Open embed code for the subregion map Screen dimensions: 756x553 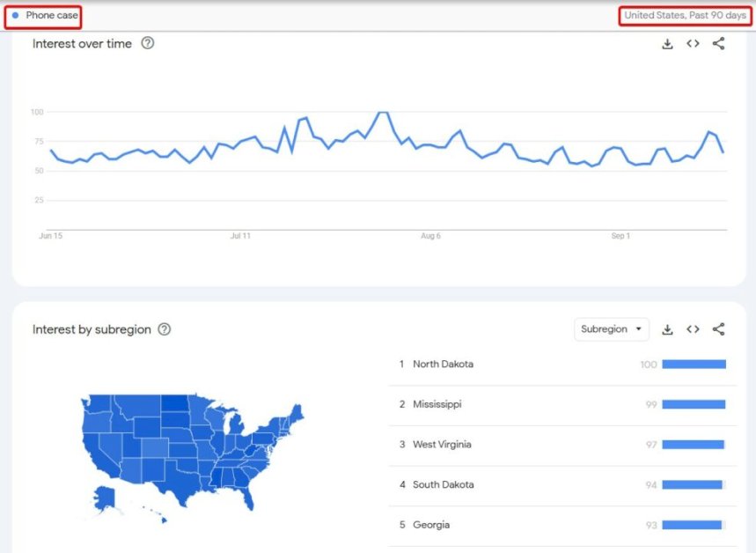click(x=693, y=328)
